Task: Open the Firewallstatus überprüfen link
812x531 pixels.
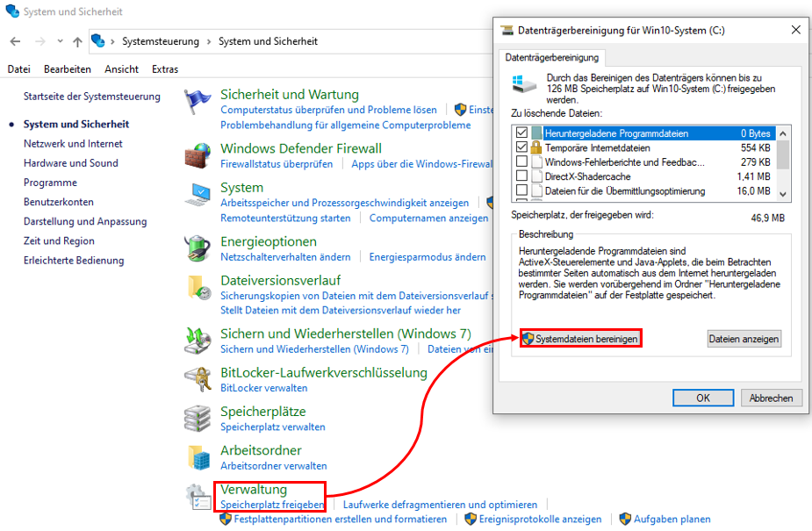Action: tap(277, 164)
